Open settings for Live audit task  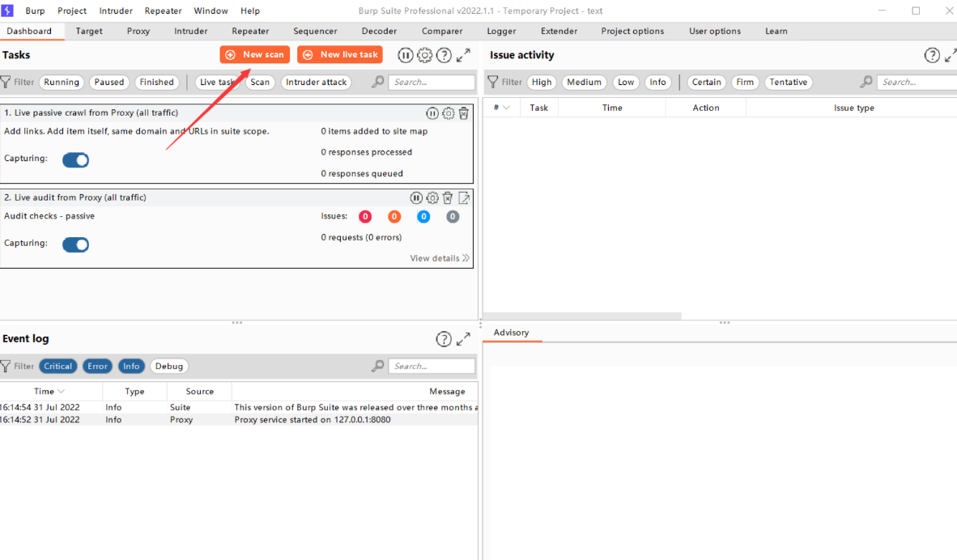(432, 197)
